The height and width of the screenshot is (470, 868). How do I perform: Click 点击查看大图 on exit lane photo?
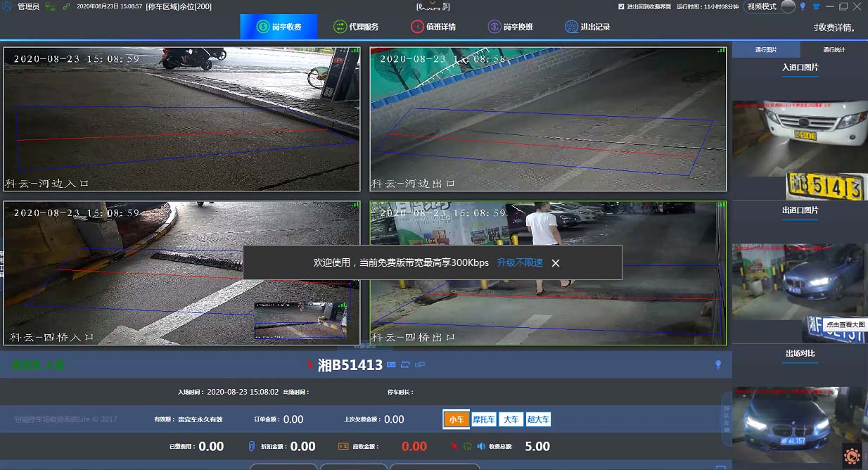[x=844, y=324]
